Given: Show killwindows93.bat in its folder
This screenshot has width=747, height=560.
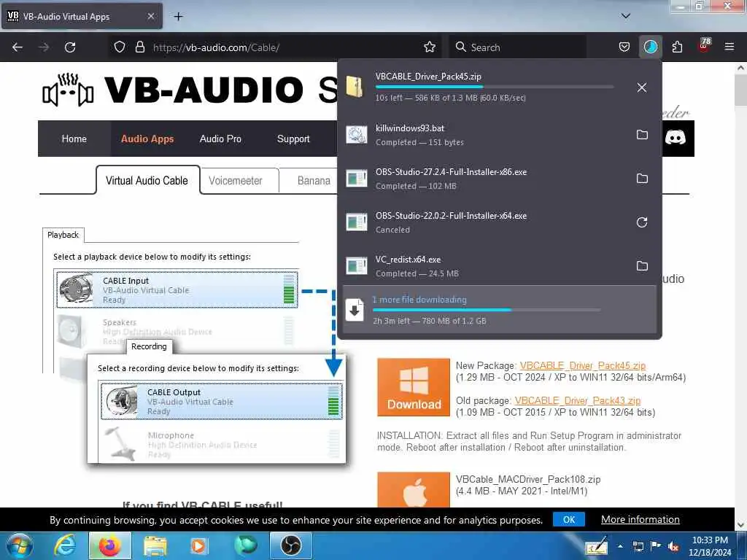Looking at the screenshot, I should (x=642, y=135).
